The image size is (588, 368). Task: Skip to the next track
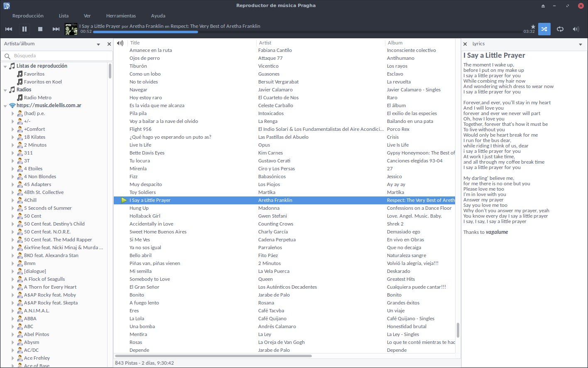click(56, 29)
